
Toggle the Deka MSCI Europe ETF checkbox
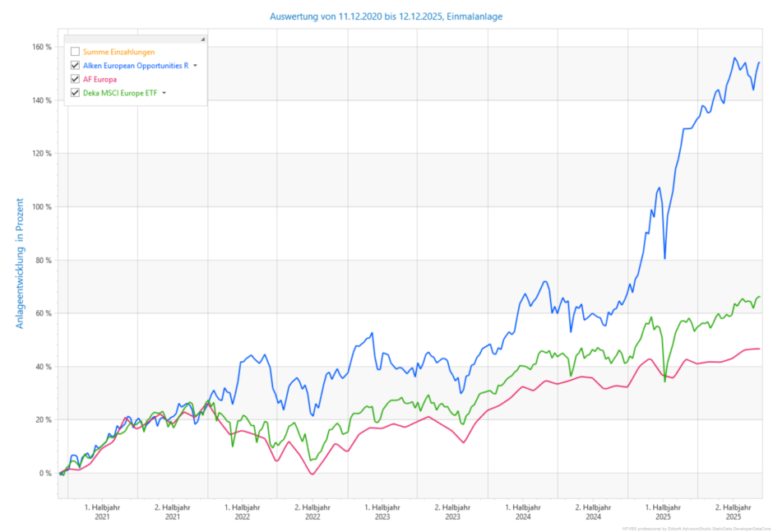pyautogui.click(x=76, y=93)
